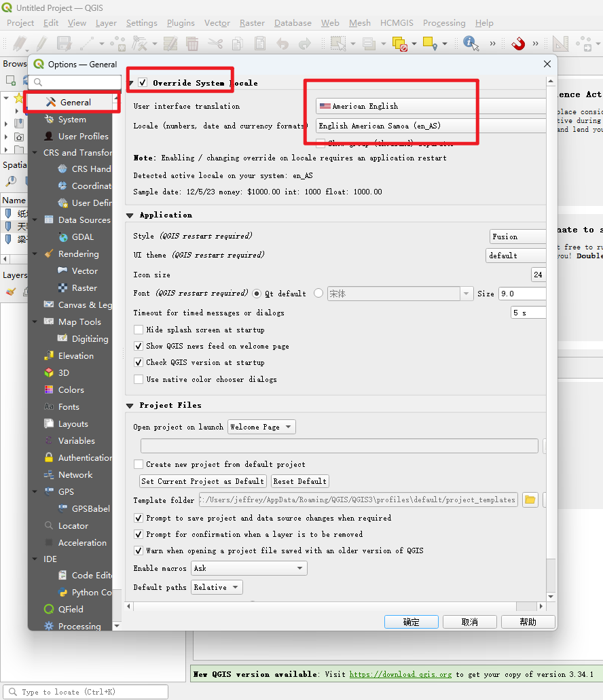Click the Redo arrow icon
The height and width of the screenshot is (700, 603).
coord(305,43)
